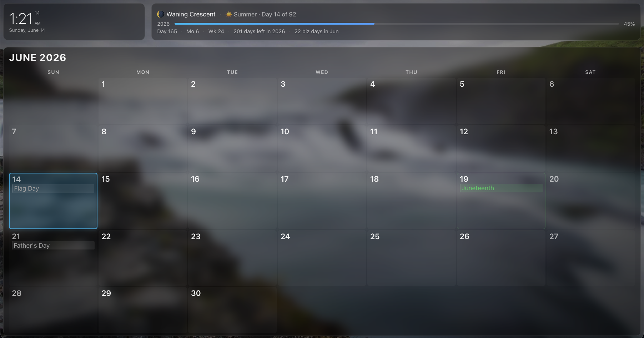Image resolution: width=644 pixels, height=338 pixels.
Task: Click 201 days left in 2026
Action: coord(260,31)
